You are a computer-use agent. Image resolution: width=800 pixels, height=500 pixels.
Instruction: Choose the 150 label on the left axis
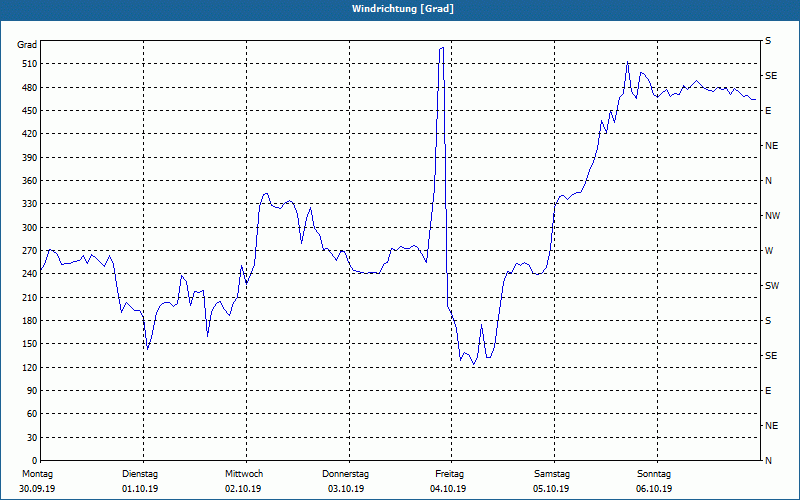30,343
